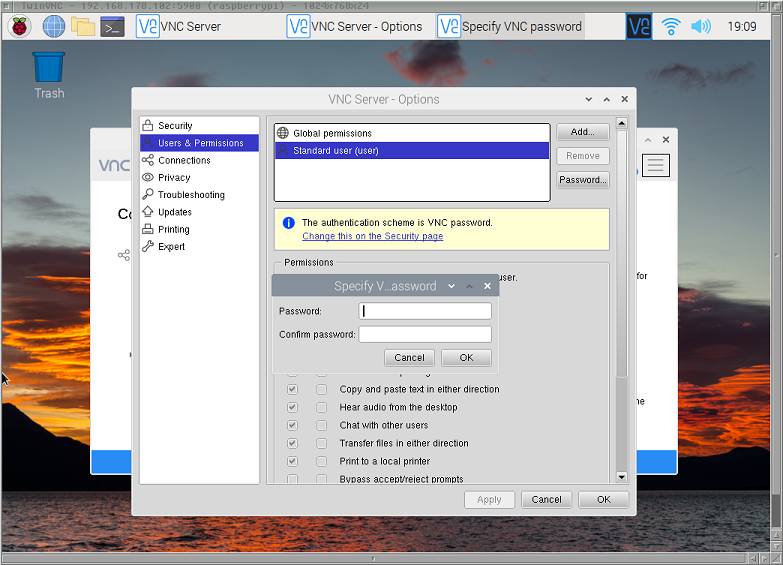This screenshot has height=565, width=783.
Task: Click the clock showing 19:09
Action: tap(742, 26)
